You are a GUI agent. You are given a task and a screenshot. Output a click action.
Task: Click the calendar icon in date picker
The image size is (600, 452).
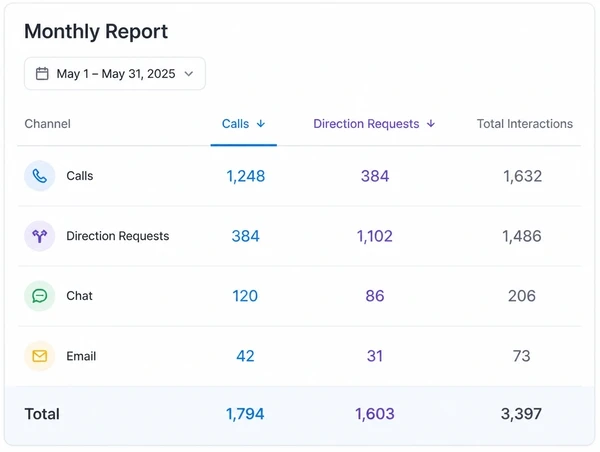tap(42, 73)
